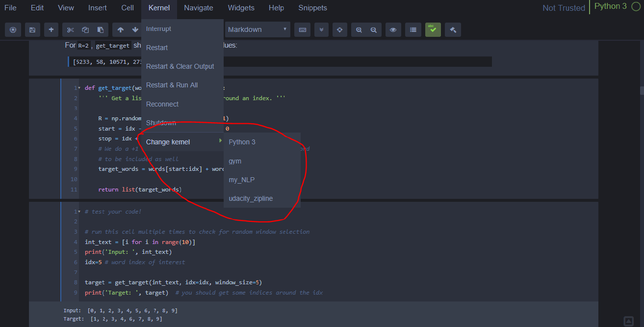
Task: Zoom out with the magnifier minus icon
Action: point(374,29)
